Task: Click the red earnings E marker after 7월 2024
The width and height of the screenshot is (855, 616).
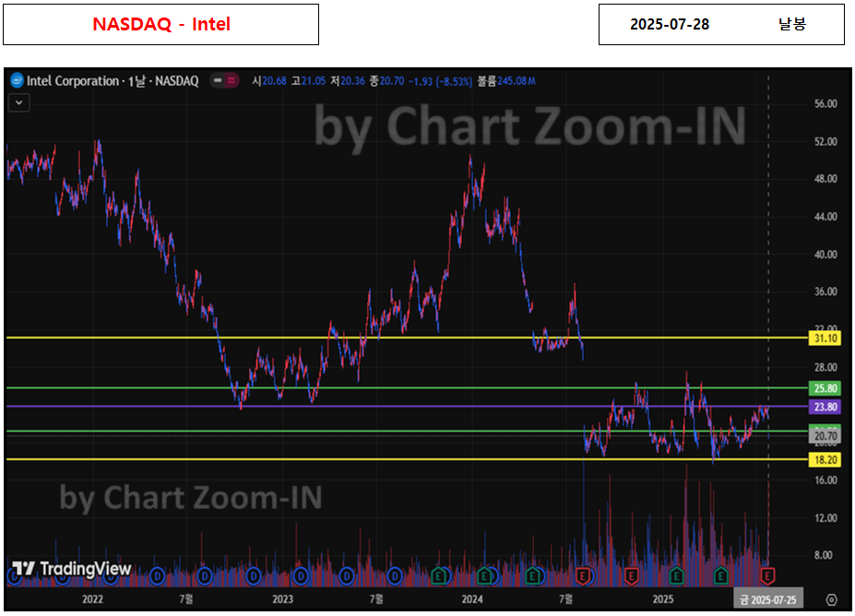Action: 583,575
